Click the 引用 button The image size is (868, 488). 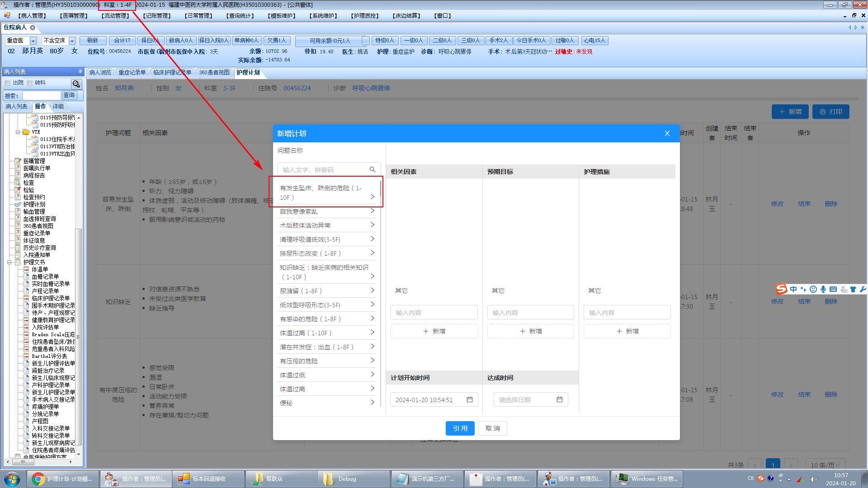460,428
